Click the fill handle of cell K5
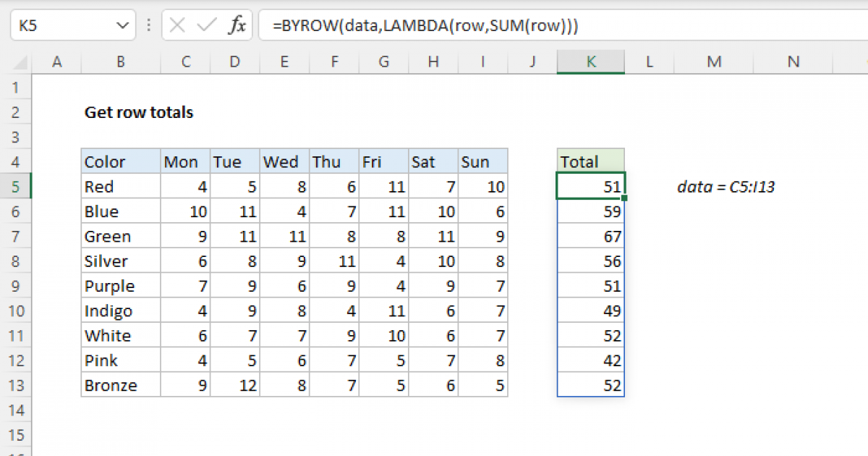Viewport: 868px width, 456px height. click(x=624, y=198)
